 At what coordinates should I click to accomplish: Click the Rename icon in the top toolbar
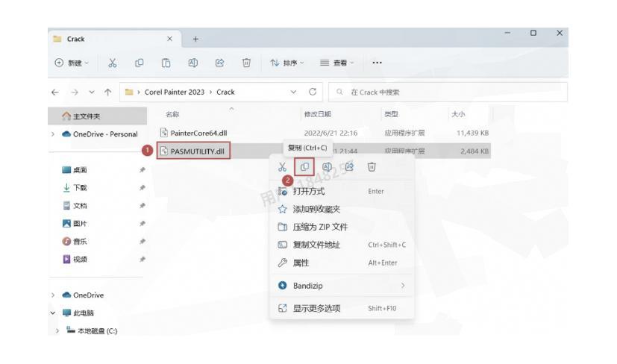(x=192, y=63)
